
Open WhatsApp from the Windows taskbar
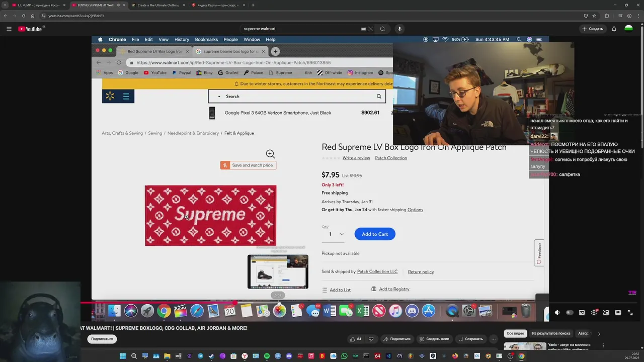coord(344,356)
